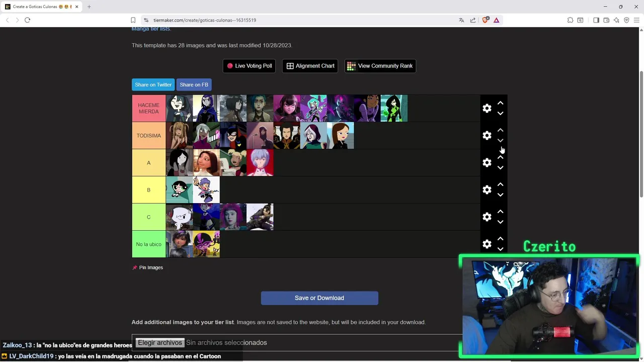
Task: Select the Create a Goticas Culonas tab
Action: click(41, 7)
